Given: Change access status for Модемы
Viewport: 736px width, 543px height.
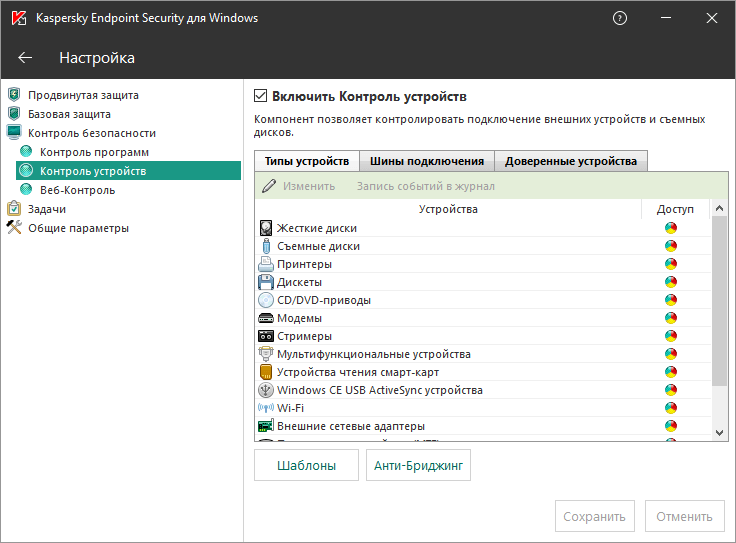Looking at the screenshot, I should (x=671, y=318).
